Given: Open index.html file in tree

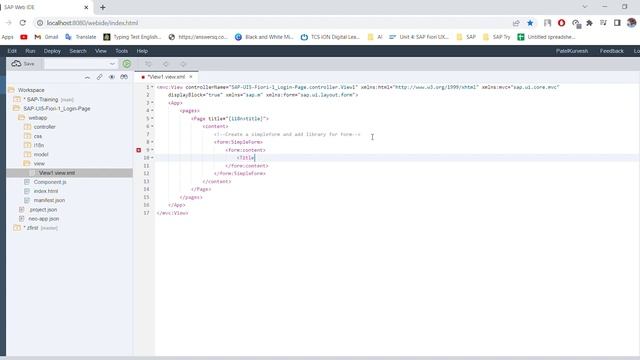Looking at the screenshot, I should (46, 191).
